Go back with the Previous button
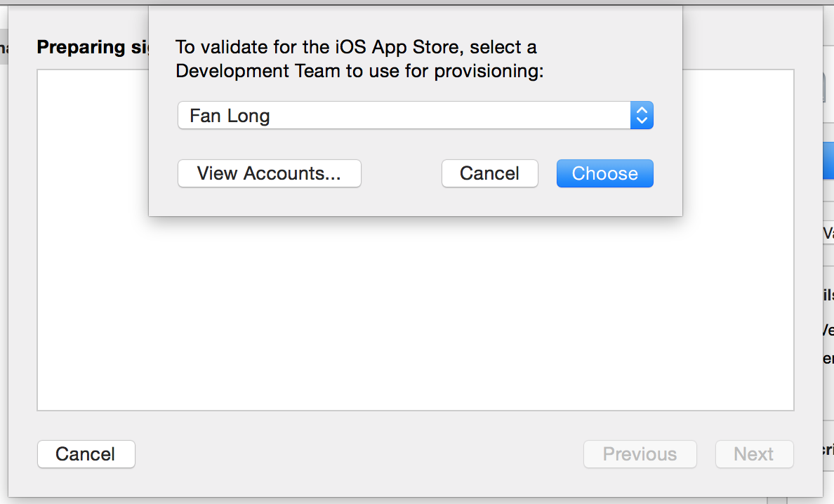 tap(640, 454)
